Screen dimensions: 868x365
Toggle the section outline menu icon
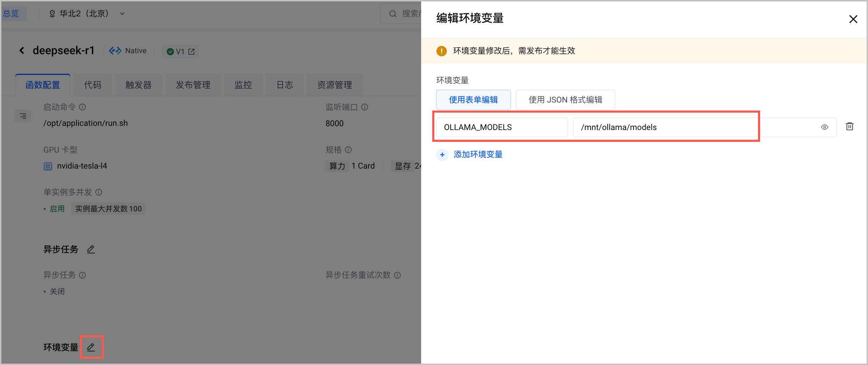point(23,116)
